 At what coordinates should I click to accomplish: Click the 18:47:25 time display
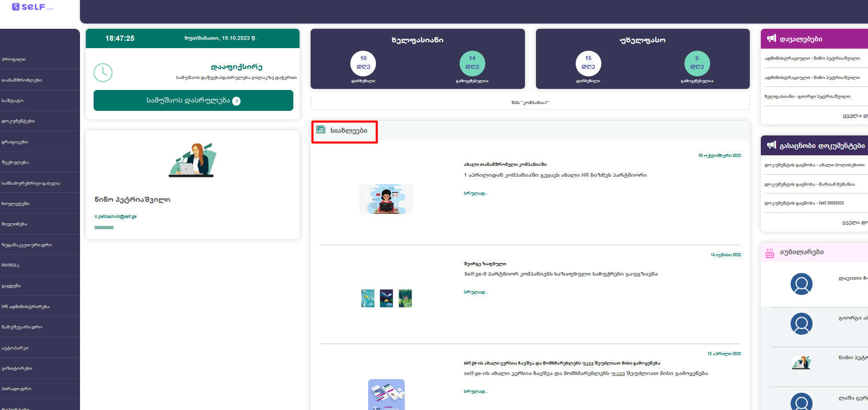point(120,38)
